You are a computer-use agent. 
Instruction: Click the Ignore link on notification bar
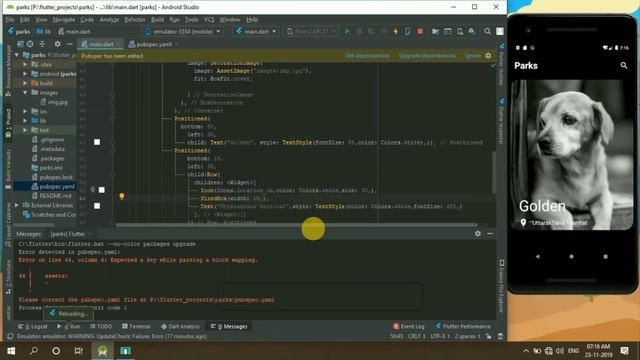tap(473, 56)
